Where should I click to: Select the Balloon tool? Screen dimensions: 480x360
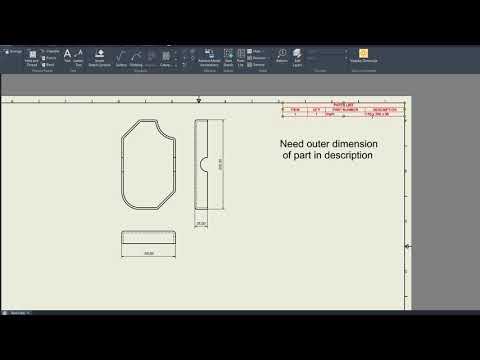(282, 56)
